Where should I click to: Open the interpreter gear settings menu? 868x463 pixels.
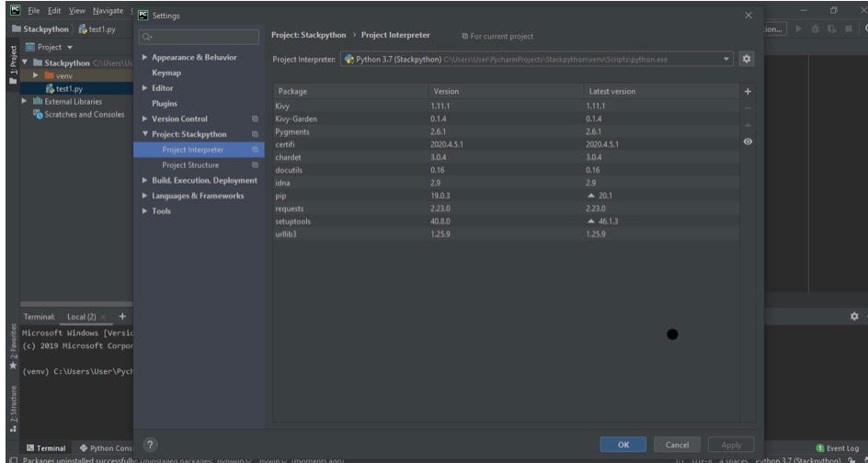pyautogui.click(x=747, y=59)
